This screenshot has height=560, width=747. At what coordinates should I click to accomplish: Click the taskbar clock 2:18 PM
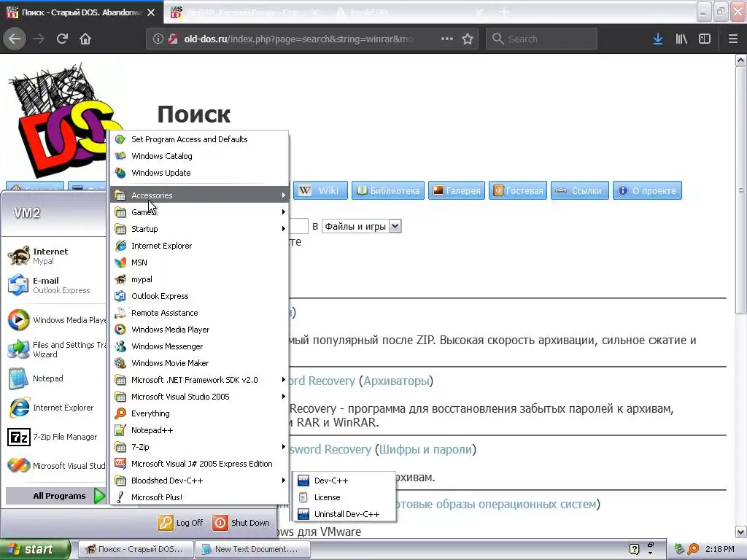pyautogui.click(x=719, y=549)
